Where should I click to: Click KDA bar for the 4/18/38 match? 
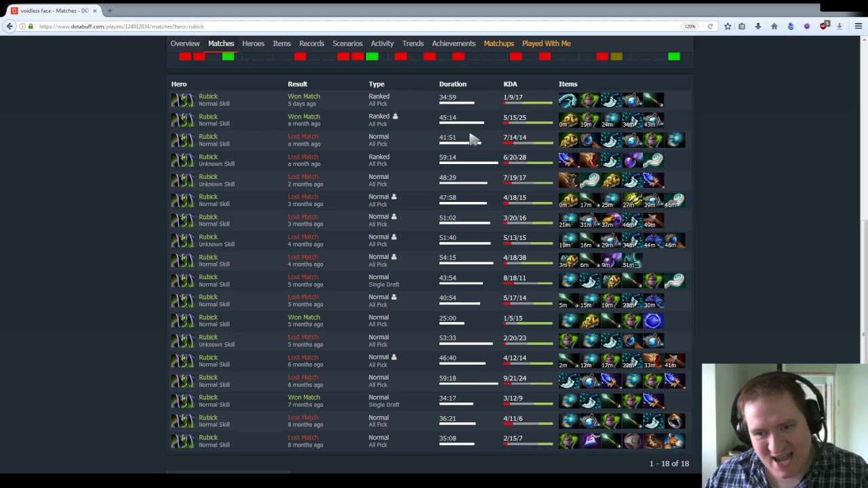[528, 264]
